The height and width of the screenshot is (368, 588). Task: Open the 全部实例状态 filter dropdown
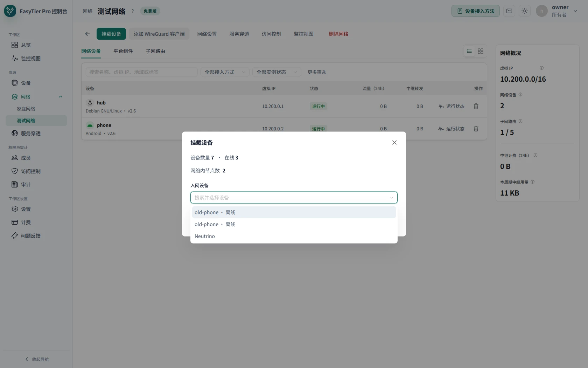pos(277,72)
